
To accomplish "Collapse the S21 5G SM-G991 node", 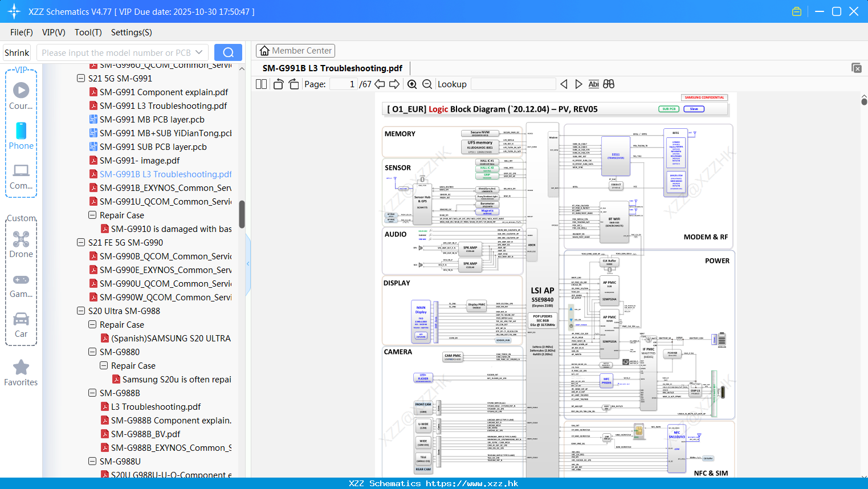I will 81,79.
